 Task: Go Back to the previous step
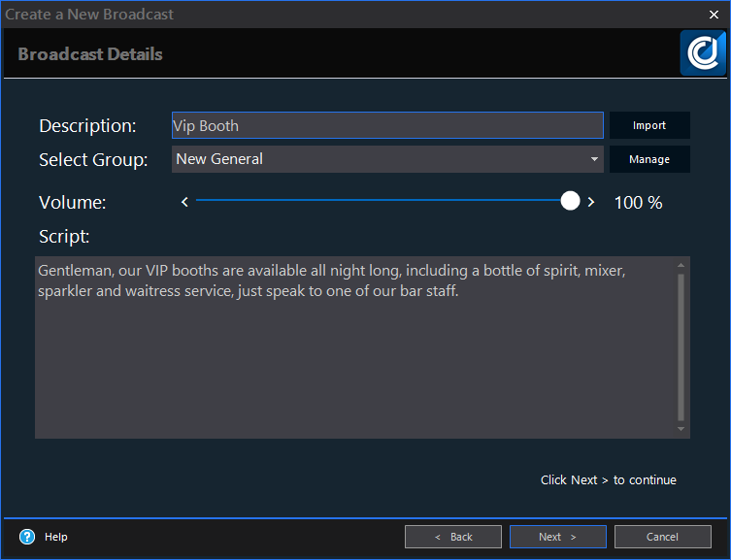pyautogui.click(x=453, y=537)
